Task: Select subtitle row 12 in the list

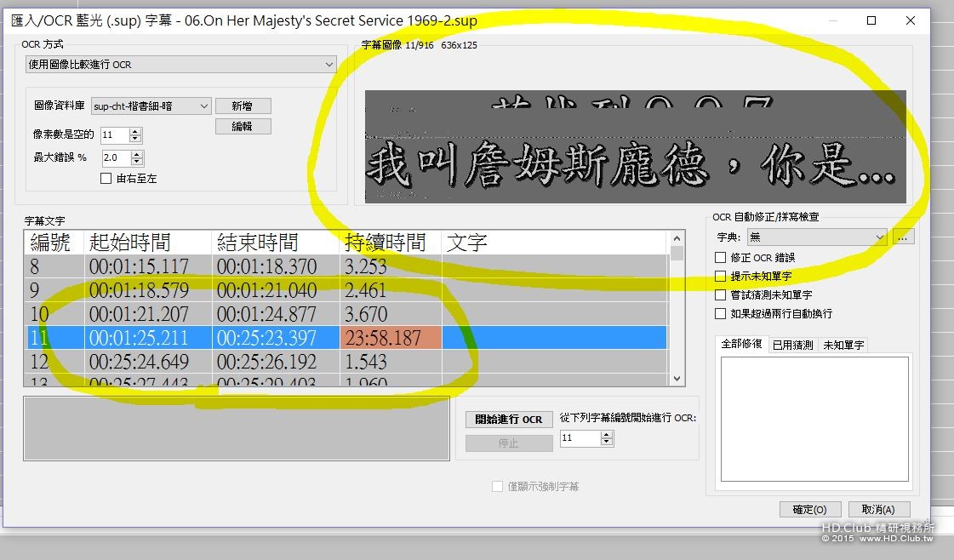Action: click(255, 360)
